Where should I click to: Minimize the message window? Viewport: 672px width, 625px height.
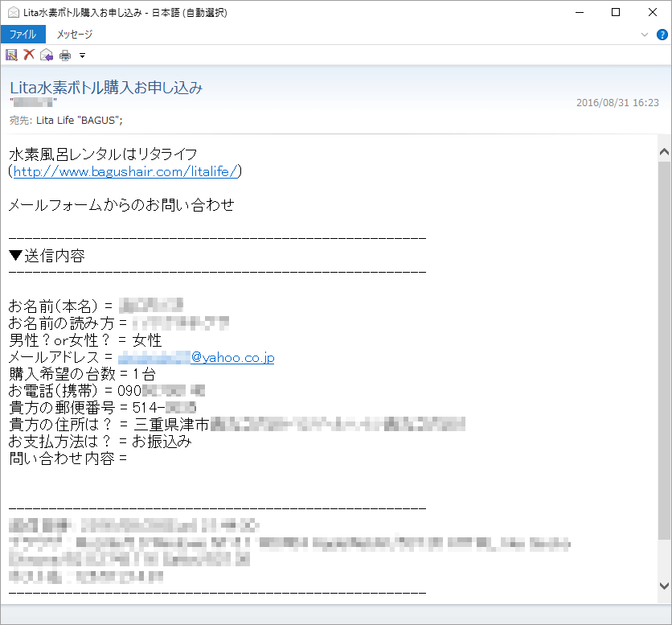[x=580, y=12]
